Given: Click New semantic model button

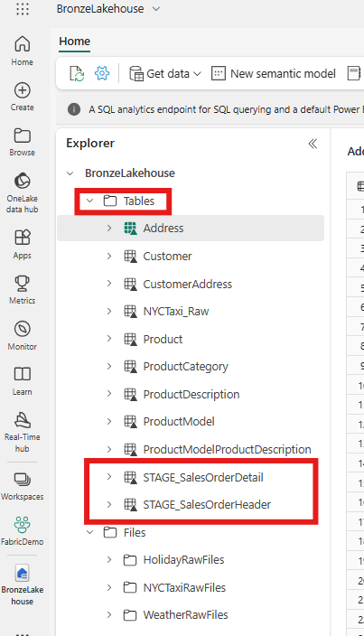Looking at the screenshot, I should [x=274, y=74].
